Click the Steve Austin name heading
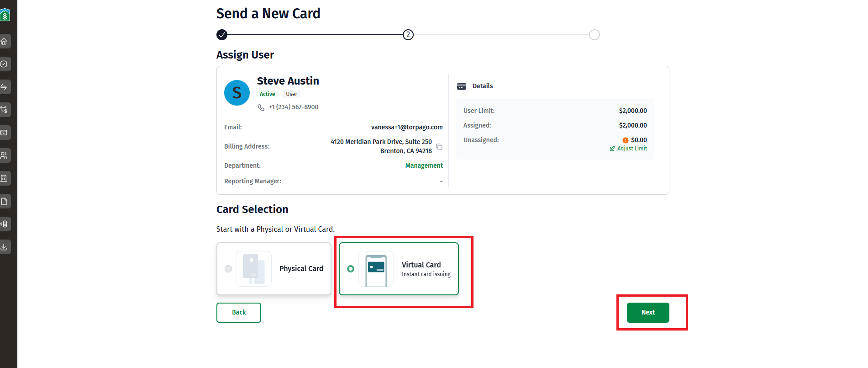 [x=288, y=81]
